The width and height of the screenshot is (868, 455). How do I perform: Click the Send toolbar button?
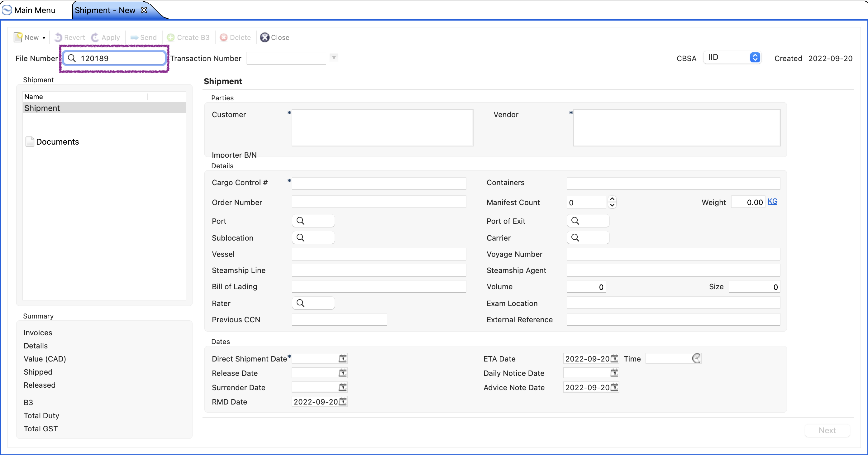coord(144,37)
